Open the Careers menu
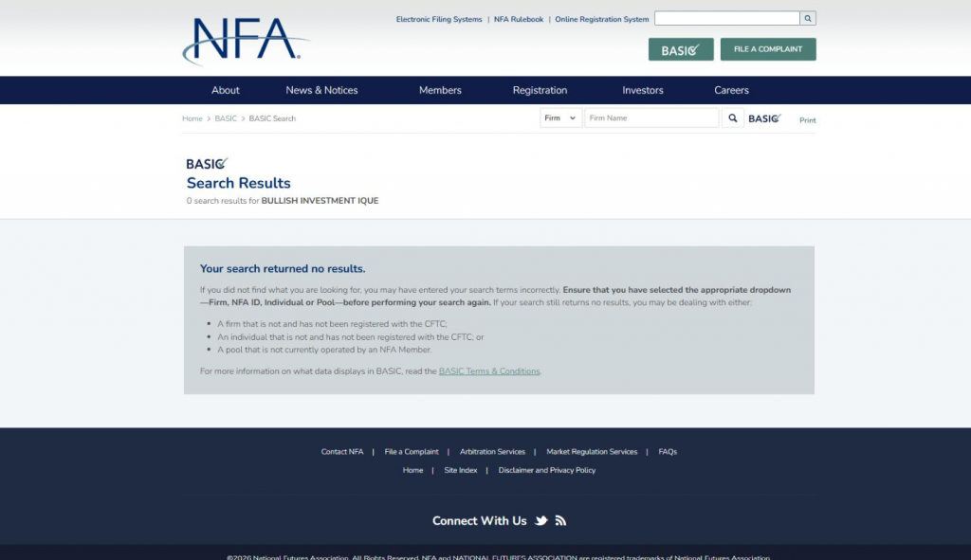This screenshot has height=560, width=971. pos(731,90)
